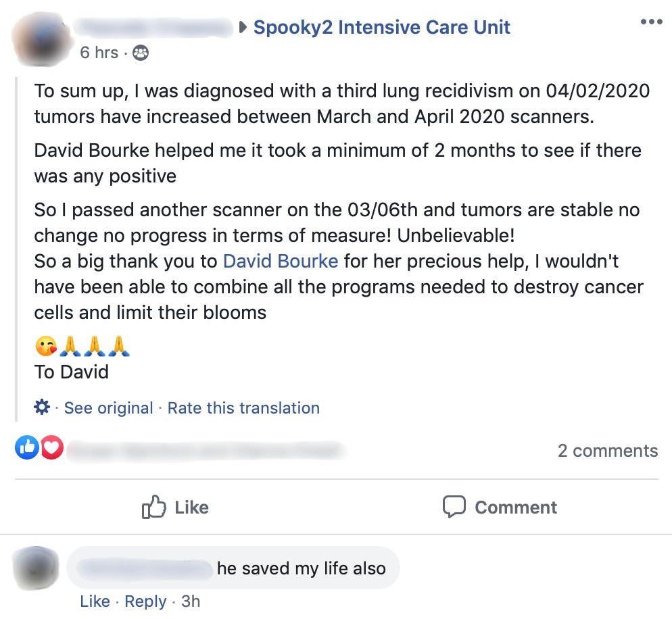Viewport: 672px width, 619px height.
Task: Open the list of people who reacted
Action: 203,449
